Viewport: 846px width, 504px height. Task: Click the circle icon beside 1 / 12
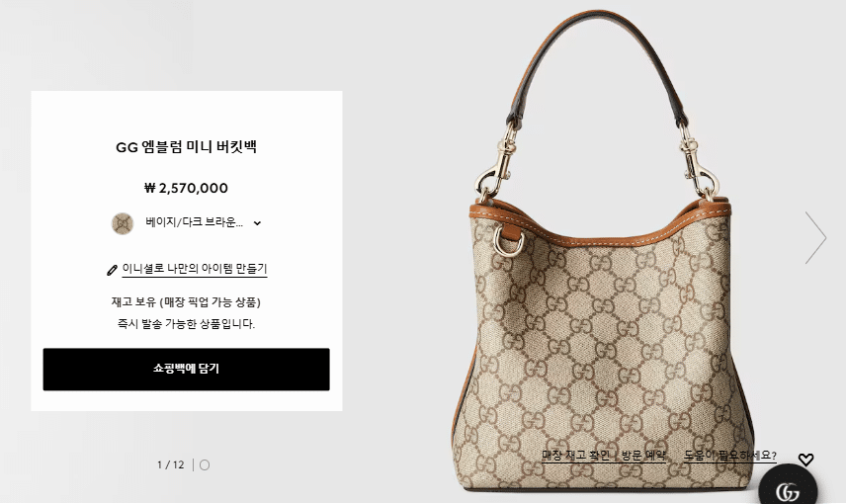point(205,465)
